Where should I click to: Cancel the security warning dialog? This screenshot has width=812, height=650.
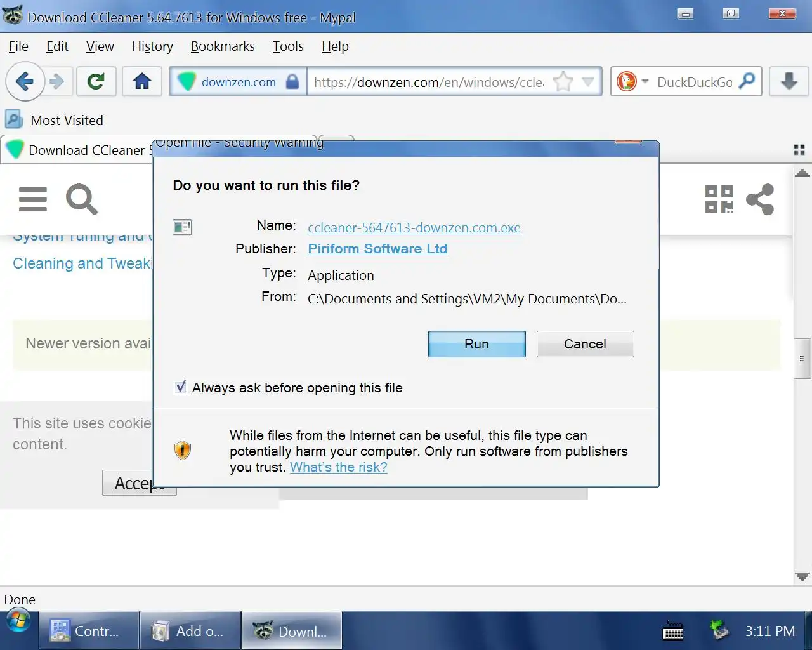[585, 344]
